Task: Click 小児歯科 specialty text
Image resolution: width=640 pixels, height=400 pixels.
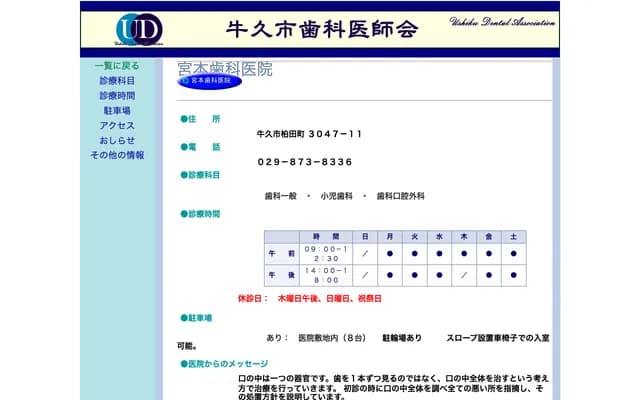Action: [x=336, y=196]
